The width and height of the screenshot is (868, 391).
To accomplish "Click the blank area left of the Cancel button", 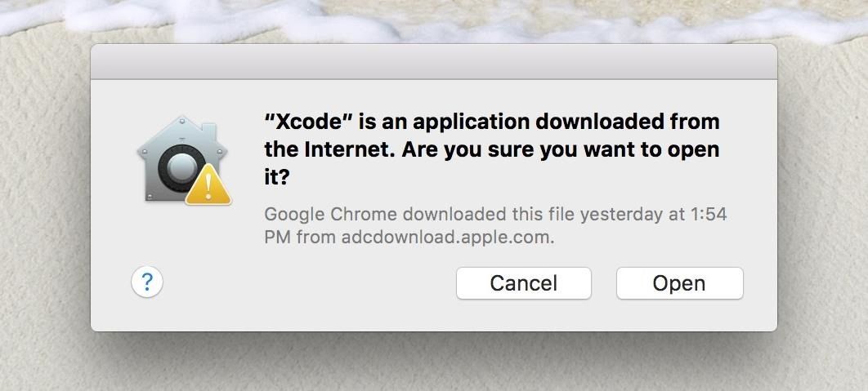I will 311,283.
